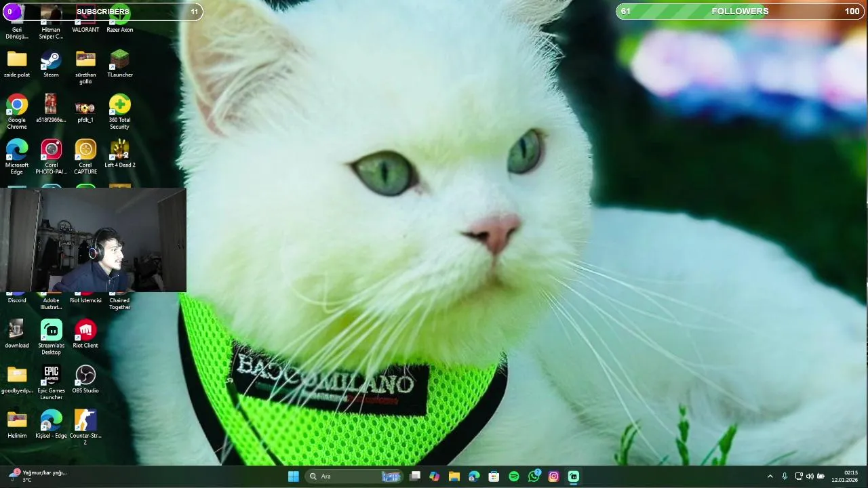Open Microsoft Store in the taskbar
868x488 pixels.
click(494, 476)
